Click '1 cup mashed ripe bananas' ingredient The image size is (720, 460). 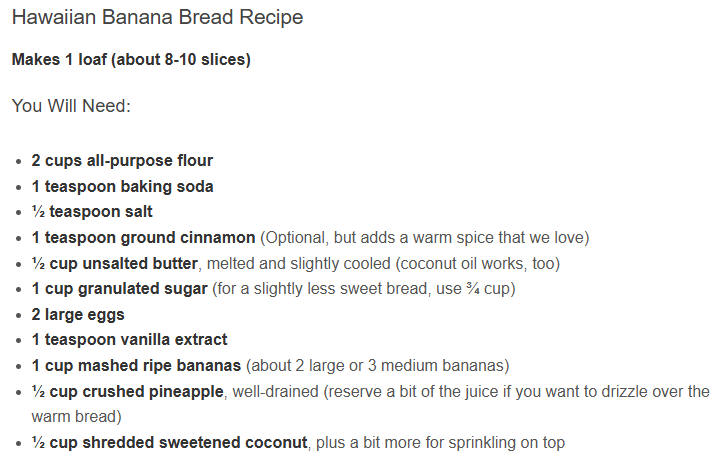136,365
